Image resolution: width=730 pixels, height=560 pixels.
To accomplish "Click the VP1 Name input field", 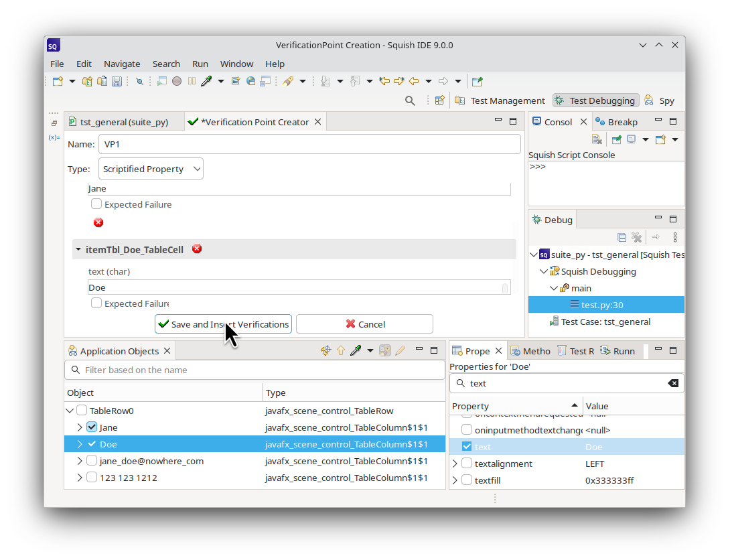I will (309, 144).
